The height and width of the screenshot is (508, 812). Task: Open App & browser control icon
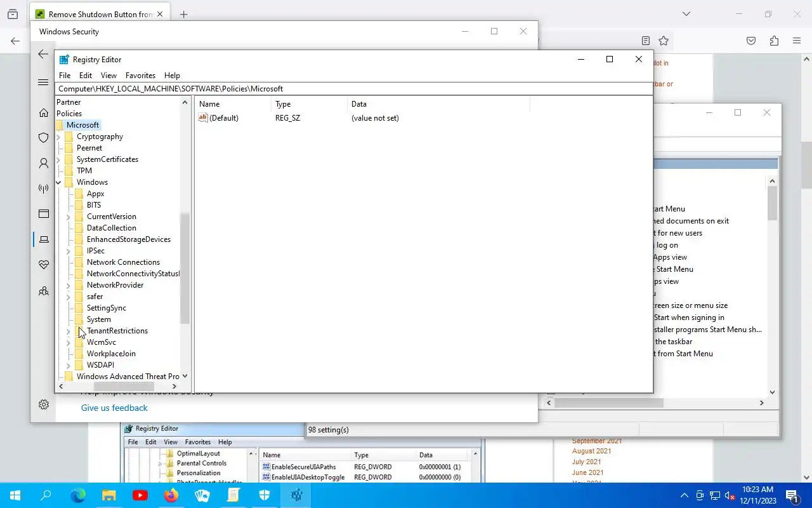pos(43,214)
